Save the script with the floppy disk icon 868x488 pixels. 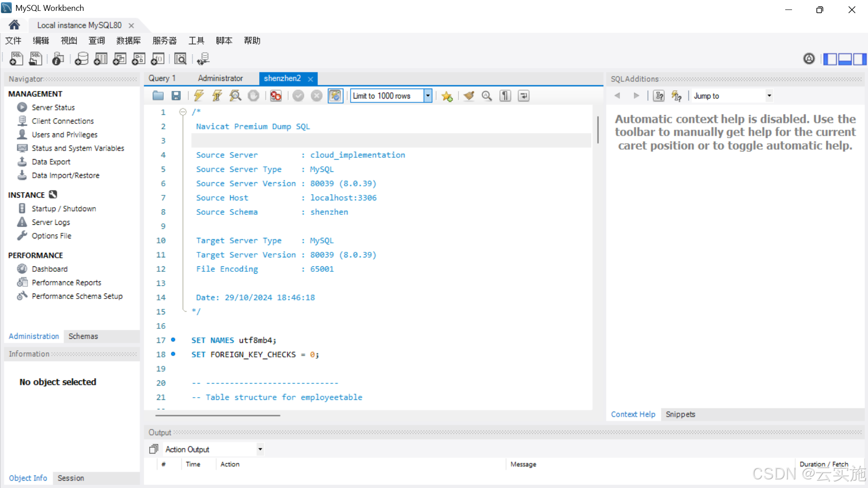(176, 96)
